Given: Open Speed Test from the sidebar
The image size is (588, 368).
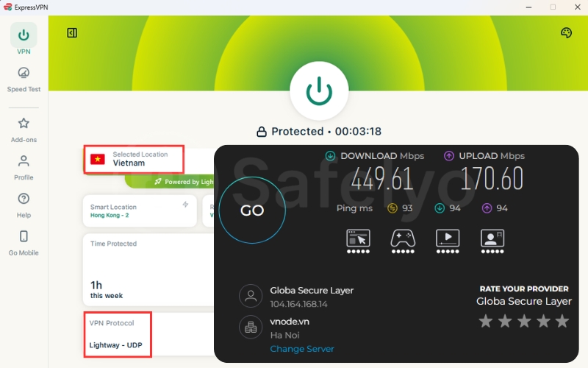Looking at the screenshot, I should tap(24, 79).
